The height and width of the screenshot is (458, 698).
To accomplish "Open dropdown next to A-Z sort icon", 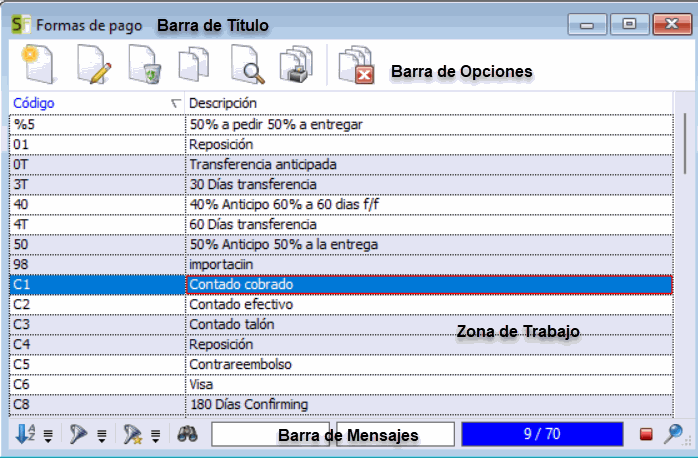I will tap(48, 436).
